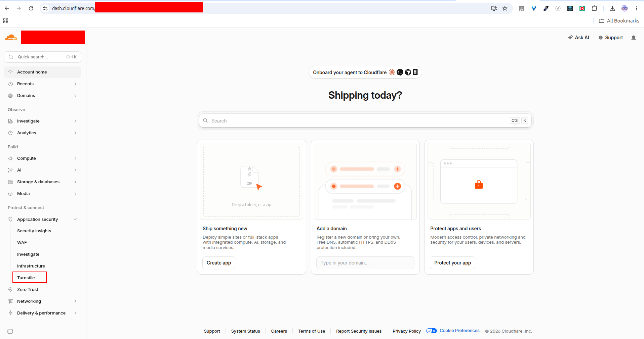Open browser downloads icon
The width and height of the screenshot is (644, 339).
pyautogui.click(x=612, y=8)
